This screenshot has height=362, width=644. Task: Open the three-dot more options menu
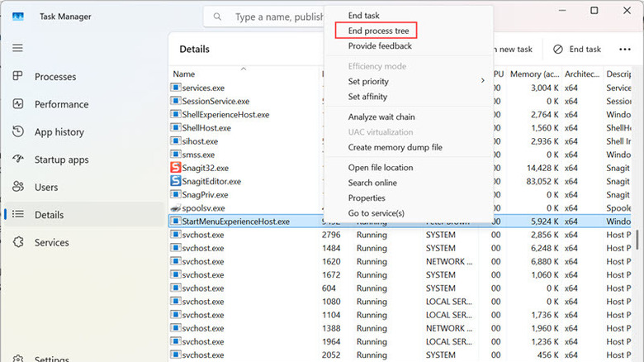(625, 50)
